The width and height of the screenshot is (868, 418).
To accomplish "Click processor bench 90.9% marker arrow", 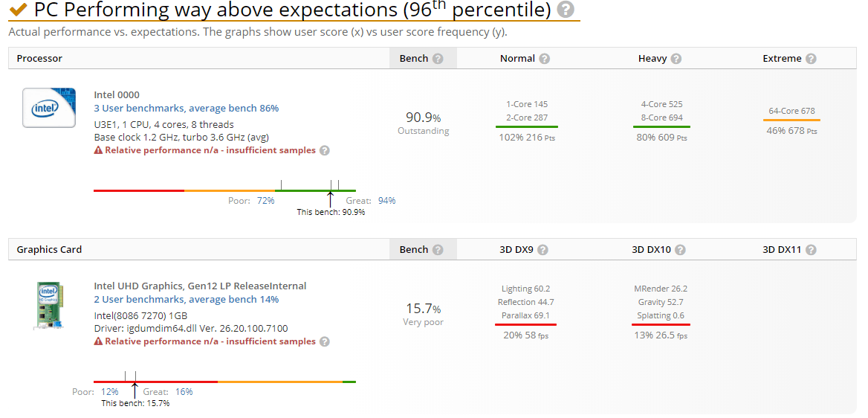I will pyautogui.click(x=330, y=198).
